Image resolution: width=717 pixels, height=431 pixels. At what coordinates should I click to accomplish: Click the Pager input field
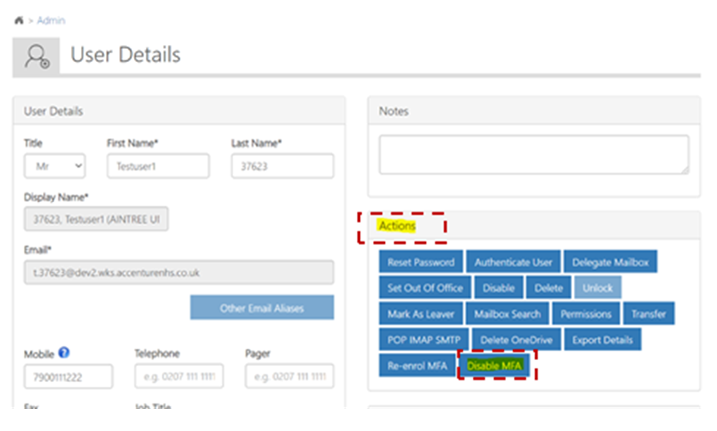tap(289, 376)
